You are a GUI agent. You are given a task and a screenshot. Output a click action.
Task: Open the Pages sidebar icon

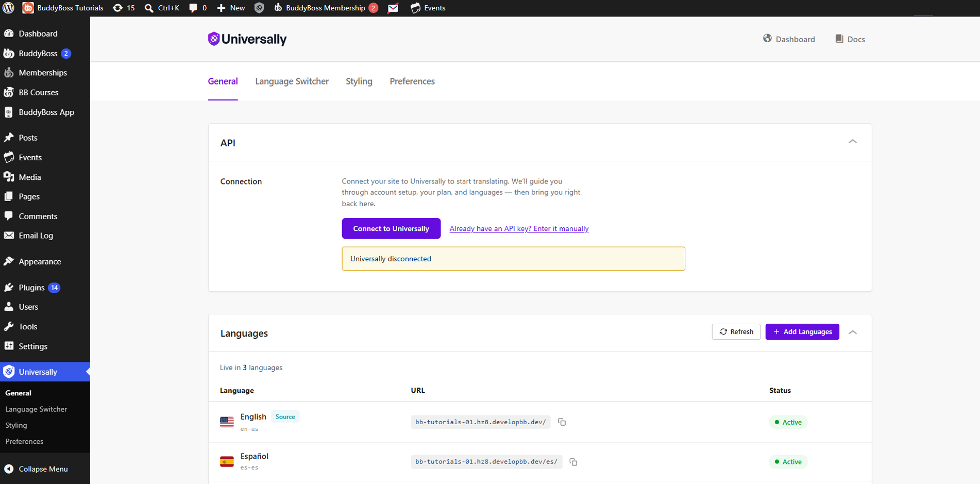coord(9,196)
